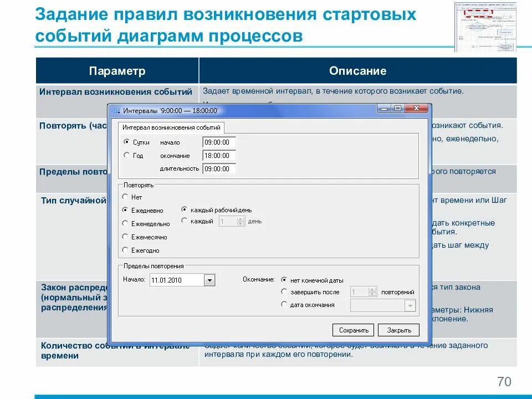Select the Ежегодно repeat option

pyautogui.click(x=125, y=250)
